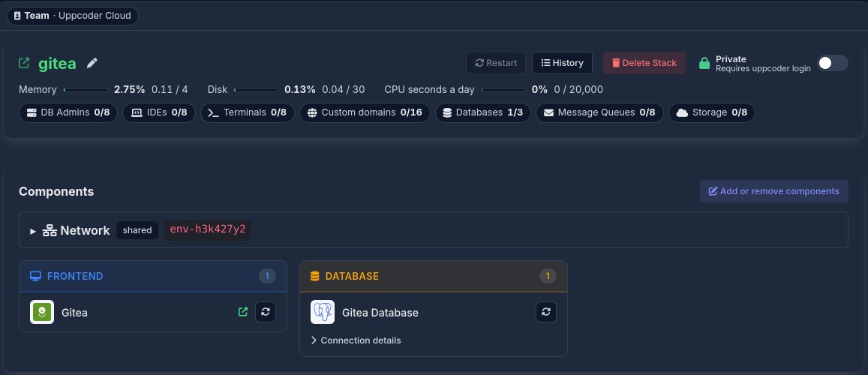Image resolution: width=868 pixels, height=375 pixels.
Task: Toggle the Private access switch
Action: point(833,63)
